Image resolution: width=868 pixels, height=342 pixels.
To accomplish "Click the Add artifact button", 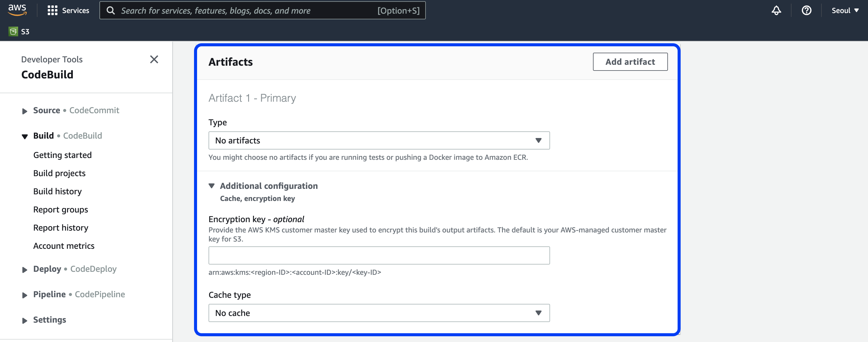I will 630,62.
